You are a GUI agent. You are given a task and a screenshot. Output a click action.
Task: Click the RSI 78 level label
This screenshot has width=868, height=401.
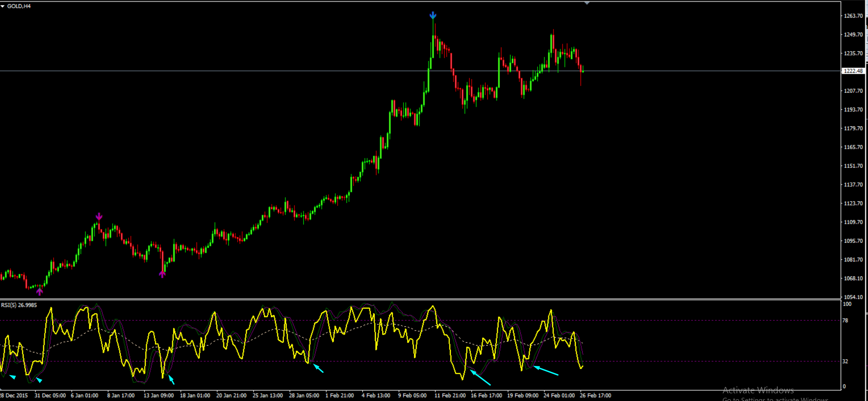pos(845,321)
